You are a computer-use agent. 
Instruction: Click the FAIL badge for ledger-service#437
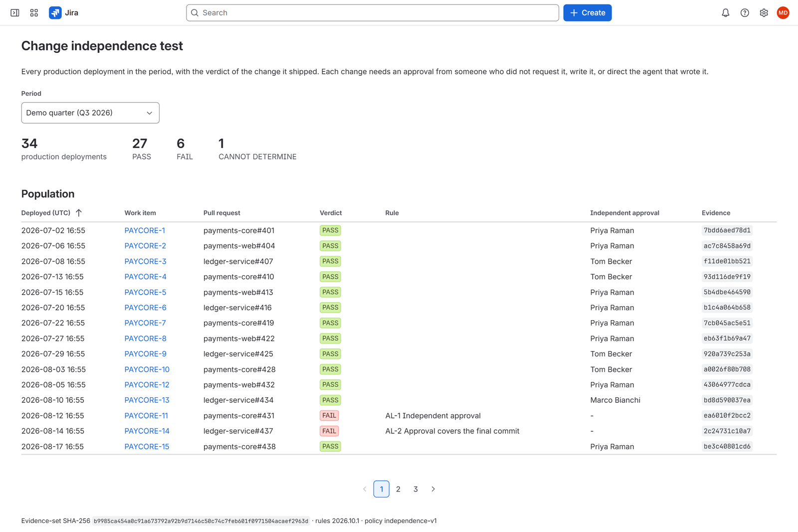coord(329,431)
